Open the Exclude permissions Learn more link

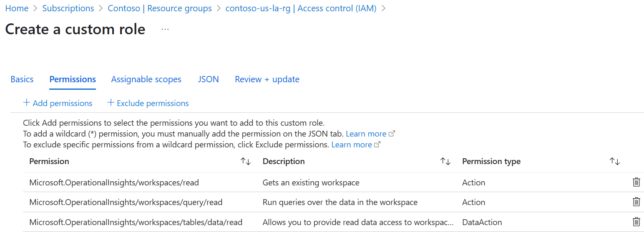[x=352, y=145]
